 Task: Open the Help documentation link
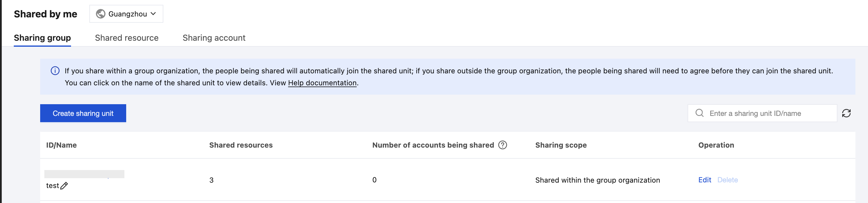pyautogui.click(x=322, y=83)
